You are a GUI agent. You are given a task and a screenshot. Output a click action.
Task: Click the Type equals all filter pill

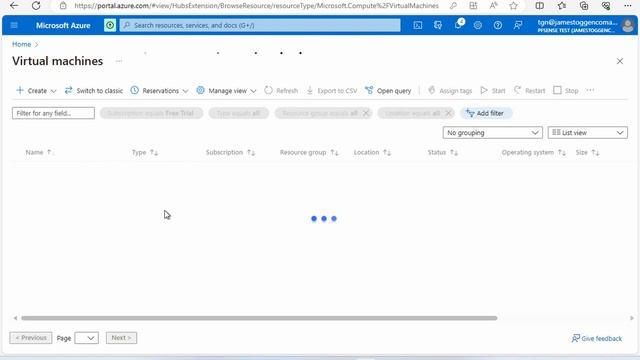pyautogui.click(x=239, y=113)
